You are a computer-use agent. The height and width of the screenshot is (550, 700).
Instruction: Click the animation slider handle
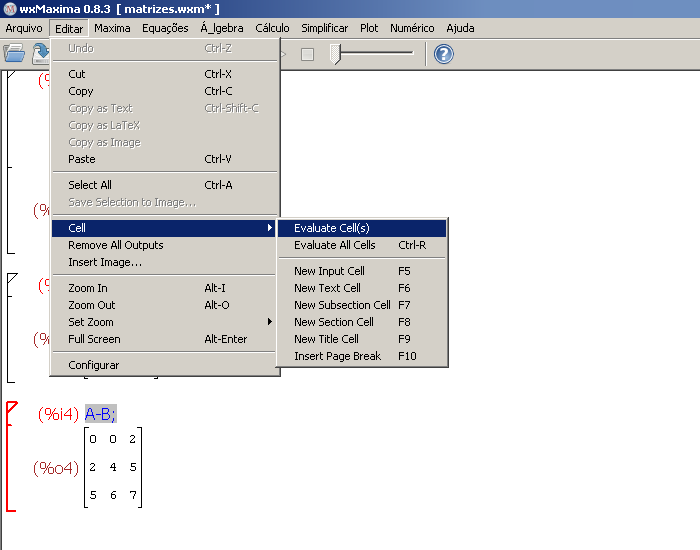click(x=335, y=54)
